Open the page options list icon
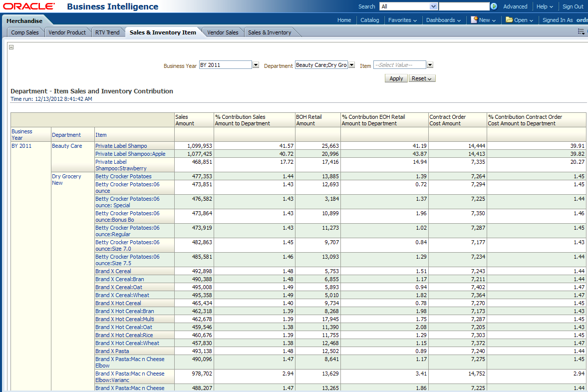Image resolution: width=588 pixels, height=392 pixels. point(581,32)
